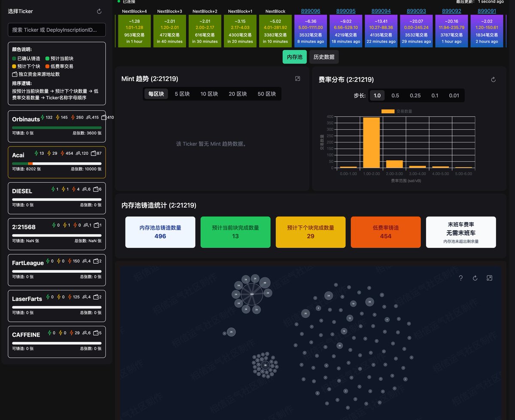This screenshot has width=515, height=420.
Task: Click the 内存池总铸造数量 496 stat card
Action: pos(160,232)
